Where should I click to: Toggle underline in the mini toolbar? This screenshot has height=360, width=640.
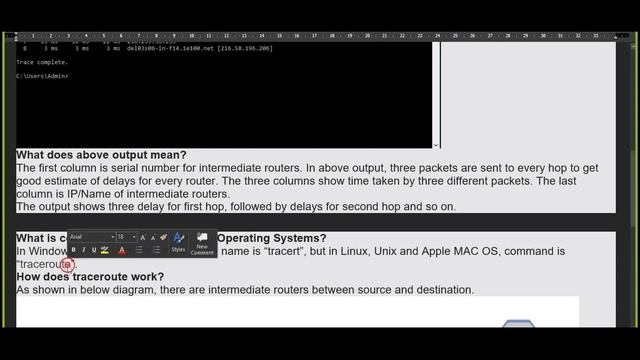94,250
